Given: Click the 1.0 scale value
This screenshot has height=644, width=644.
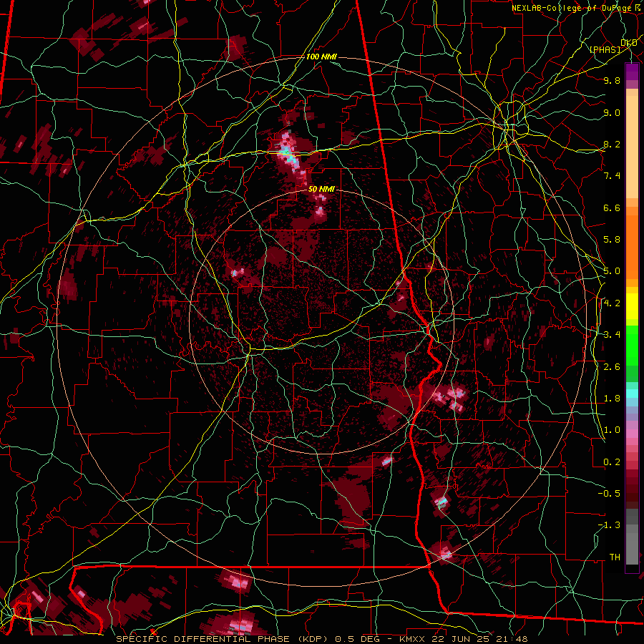Looking at the screenshot, I should (612, 430).
